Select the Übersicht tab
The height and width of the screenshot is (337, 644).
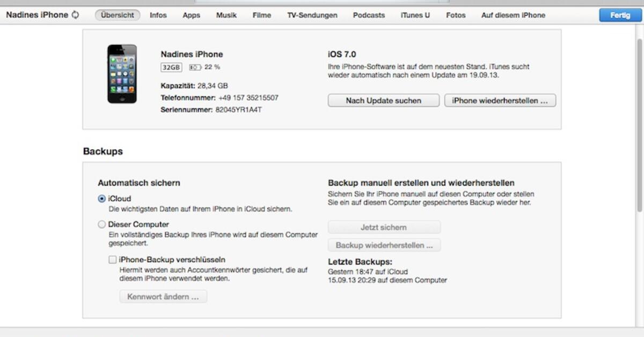pos(118,15)
